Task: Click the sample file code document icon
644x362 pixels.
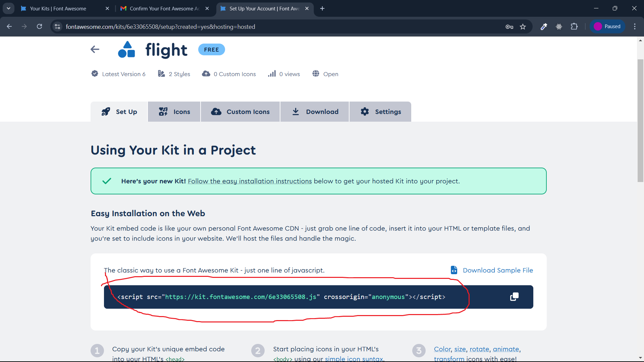Action: pyautogui.click(x=454, y=270)
